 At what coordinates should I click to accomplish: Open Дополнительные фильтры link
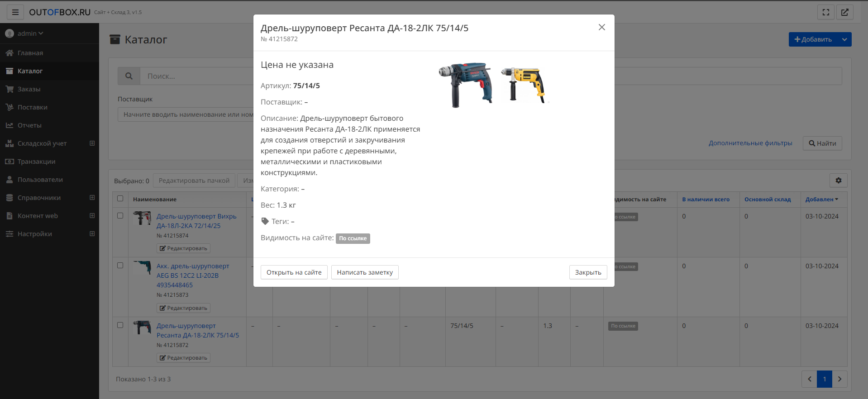coord(750,143)
